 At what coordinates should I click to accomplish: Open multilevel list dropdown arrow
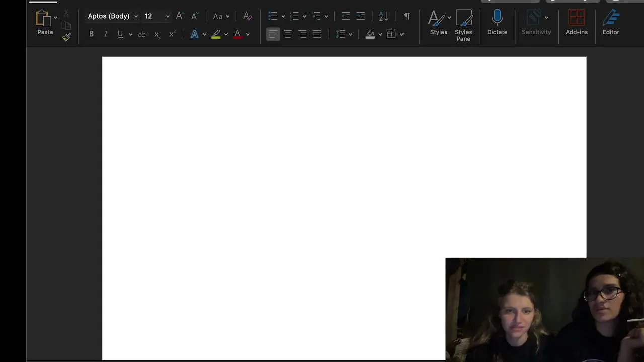pyautogui.click(x=326, y=16)
